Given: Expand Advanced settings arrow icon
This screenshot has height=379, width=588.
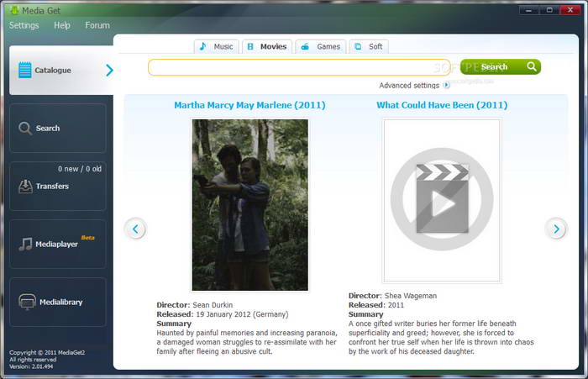Looking at the screenshot, I should [x=446, y=85].
